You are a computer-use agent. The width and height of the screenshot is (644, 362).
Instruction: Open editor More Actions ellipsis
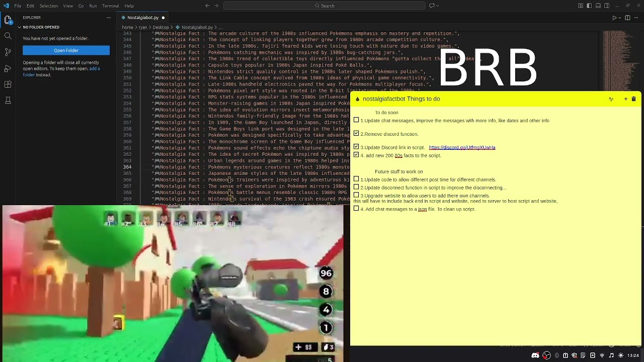point(636,18)
